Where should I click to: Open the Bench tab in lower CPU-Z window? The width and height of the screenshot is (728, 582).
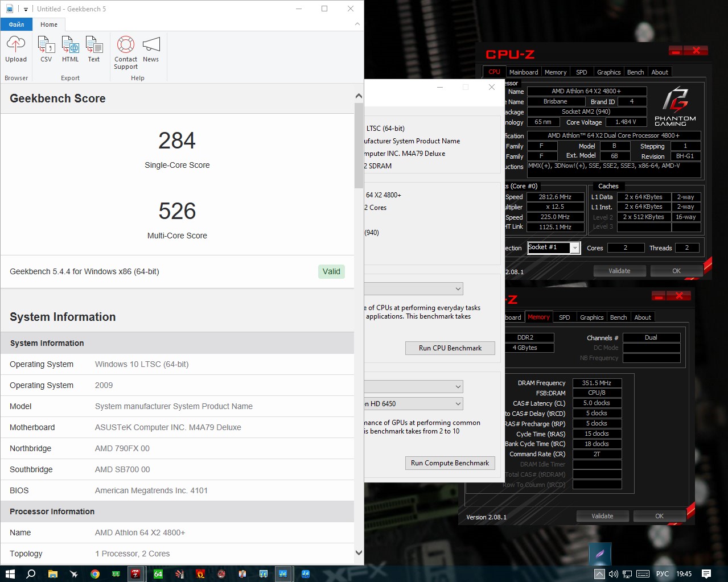(618, 317)
